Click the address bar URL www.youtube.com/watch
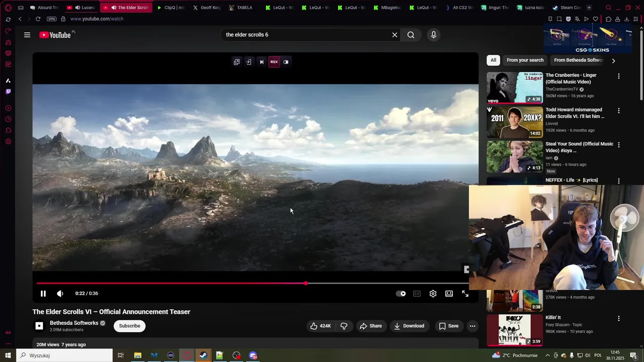Viewport: 644px width, 362px height. (x=97, y=19)
